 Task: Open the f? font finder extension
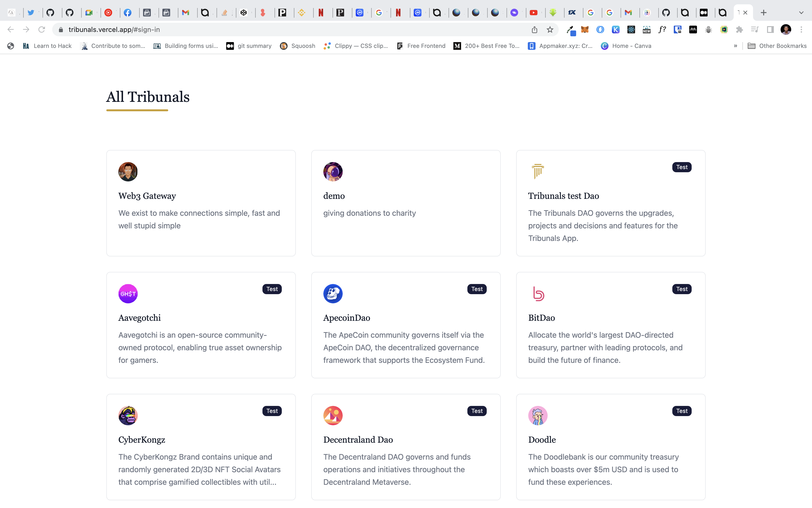click(662, 30)
